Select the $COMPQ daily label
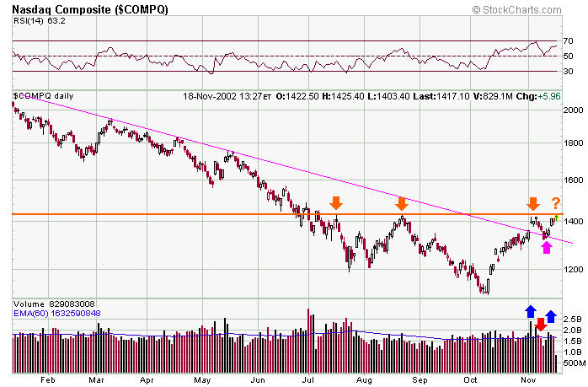588x387 pixels. click(43, 96)
